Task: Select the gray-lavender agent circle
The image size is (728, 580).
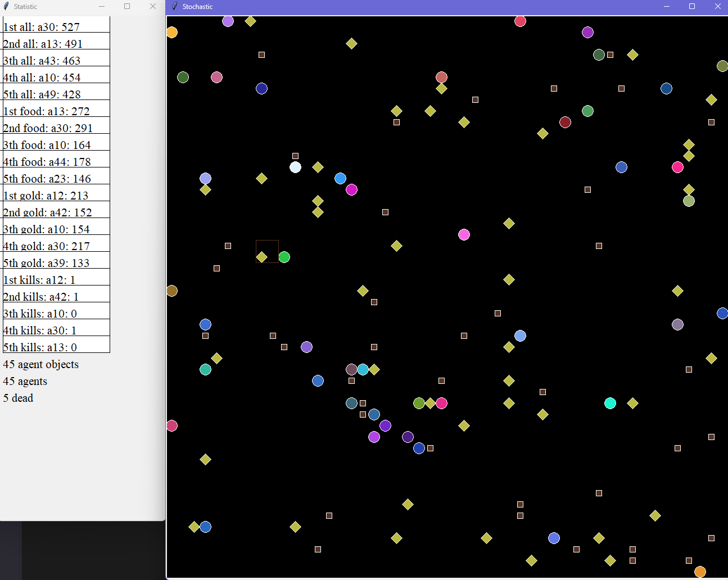Action: (677, 324)
